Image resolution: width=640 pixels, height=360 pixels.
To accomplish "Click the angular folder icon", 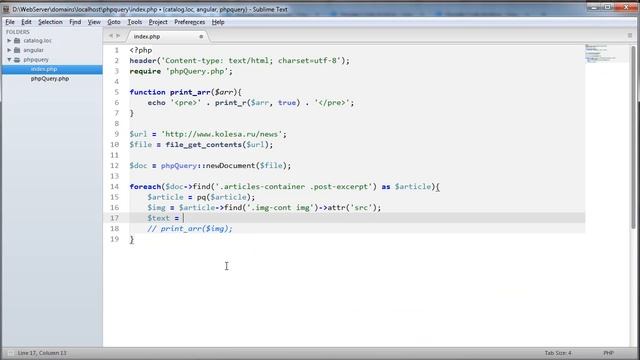I will [x=17, y=50].
